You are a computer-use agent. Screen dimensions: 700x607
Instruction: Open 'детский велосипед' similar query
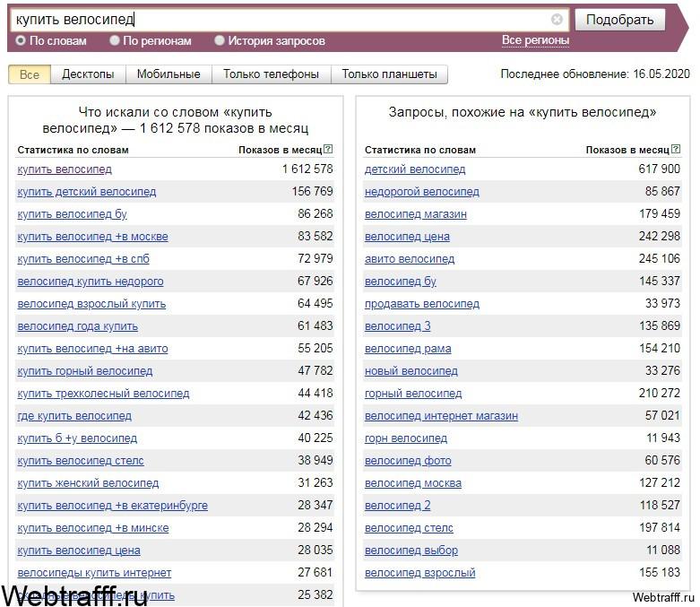[415, 169]
